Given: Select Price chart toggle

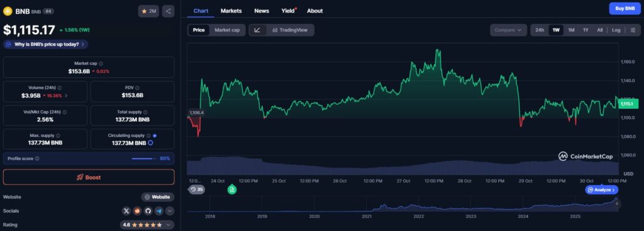Looking at the screenshot, I should pos(199,30).
